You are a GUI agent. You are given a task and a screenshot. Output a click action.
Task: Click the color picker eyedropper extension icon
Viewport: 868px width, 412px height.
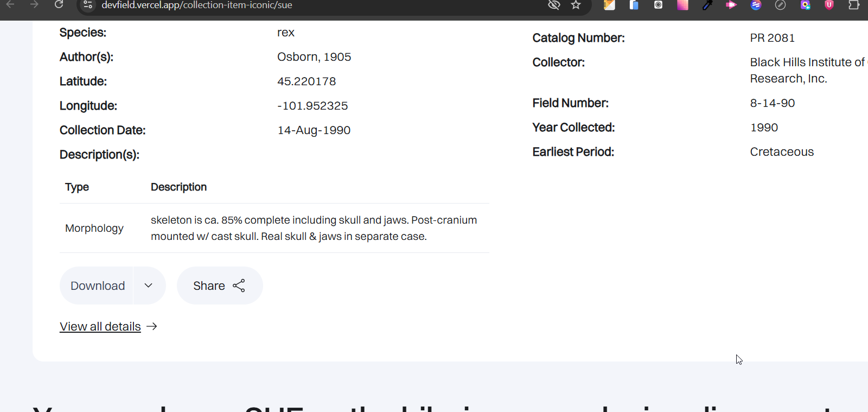coord(707,5)
